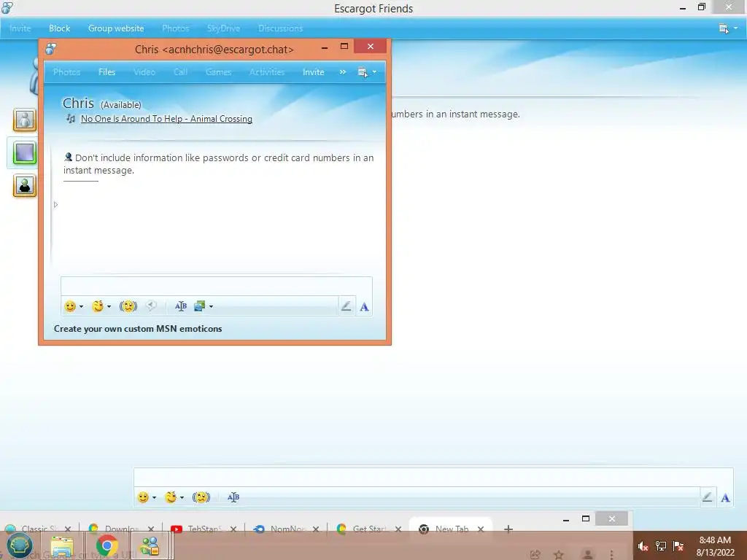Click Video in the Chris chat toolbar
The image size is (747, 560).
click(x=144, y=72)
